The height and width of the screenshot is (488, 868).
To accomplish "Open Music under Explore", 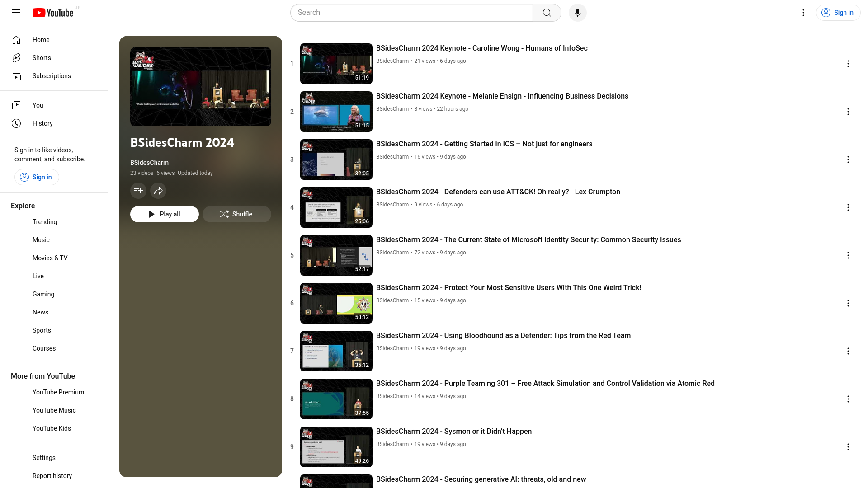I will click(54, 240).
